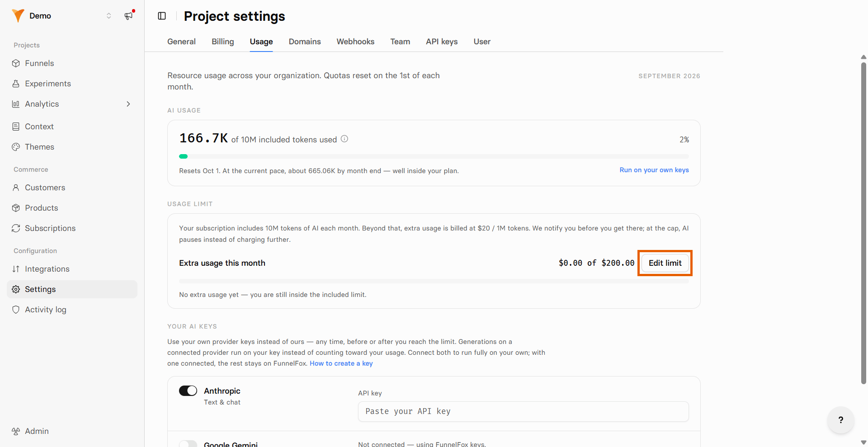Open the How to create a key link
Image resolution: width=868 pixels, height=447 pixels.
(341, 363)
